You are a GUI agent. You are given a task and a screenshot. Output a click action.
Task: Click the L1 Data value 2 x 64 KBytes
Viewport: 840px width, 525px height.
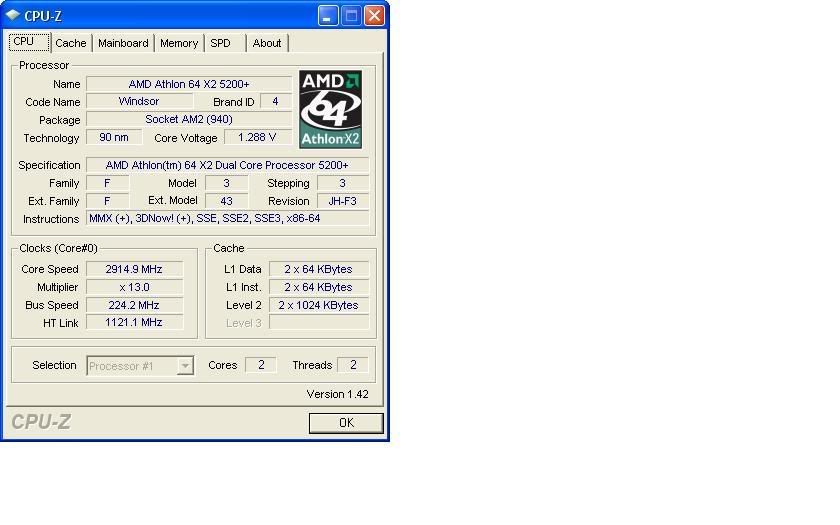pyautogui.click(x=319, y=269)
